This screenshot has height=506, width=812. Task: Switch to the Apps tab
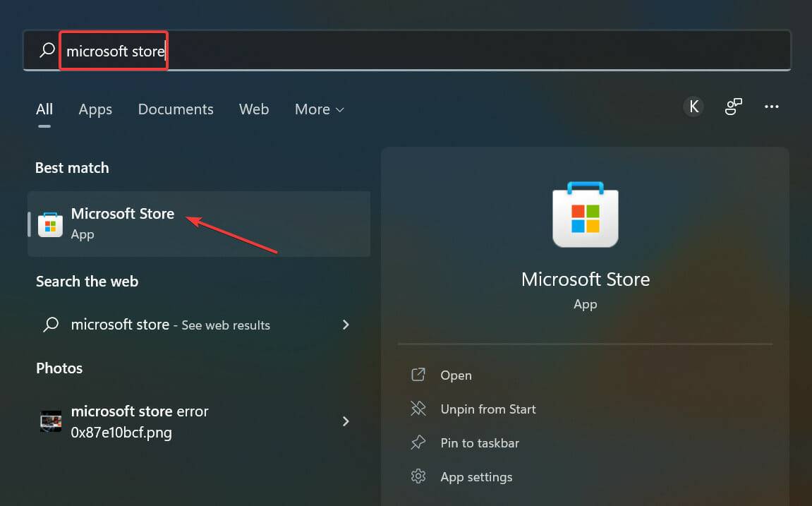click(95, 109)
